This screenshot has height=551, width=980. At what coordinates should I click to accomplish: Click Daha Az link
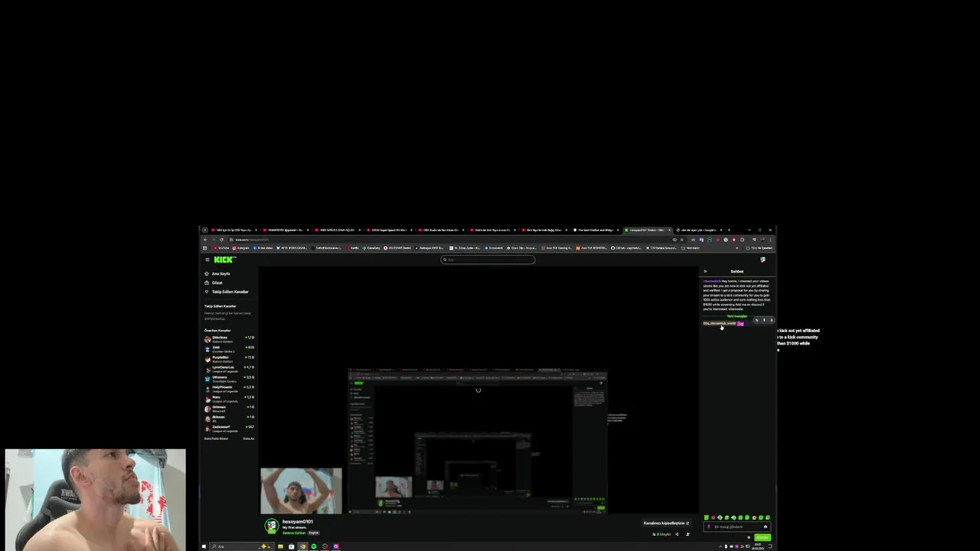pyautogui.click(x=248, y=439)
